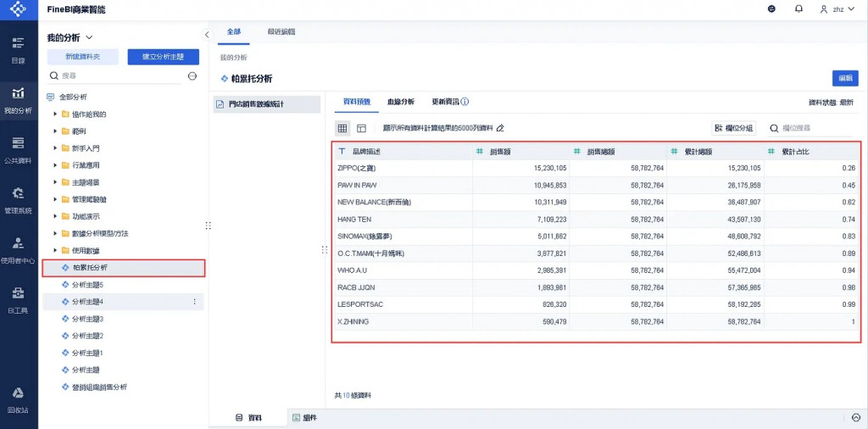Click the 銷售總額 column header
Screen dimensions: 868x429
point(618,151)
